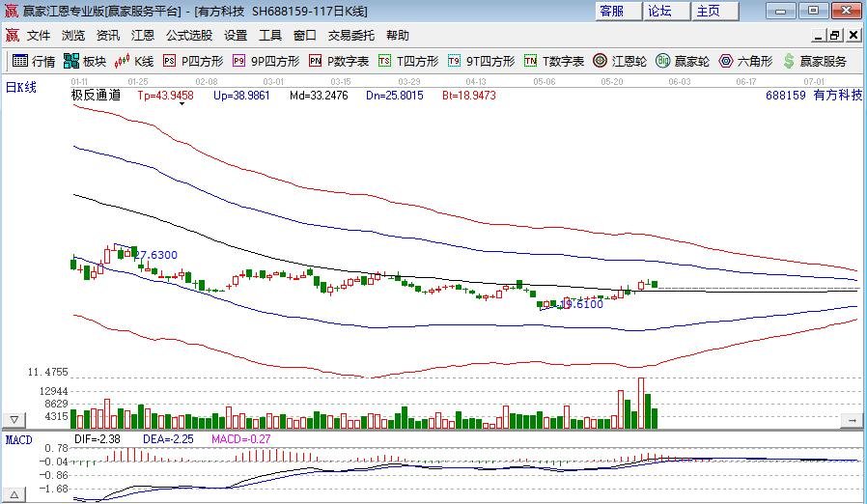The width and height of the screenshot is (867, 504).
Task: Click the red 赢 app logo in menu bar
Action: (13, 36)
